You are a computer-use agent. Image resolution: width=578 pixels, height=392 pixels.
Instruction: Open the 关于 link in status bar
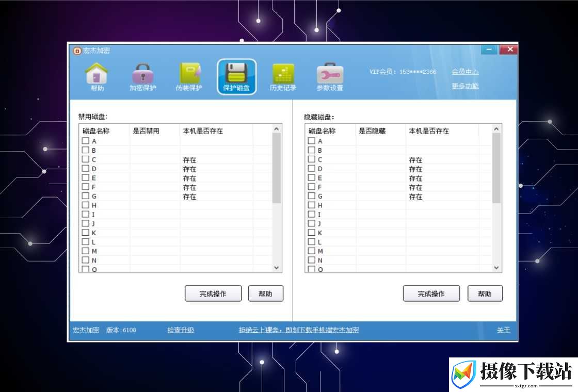tap(503, 330)
